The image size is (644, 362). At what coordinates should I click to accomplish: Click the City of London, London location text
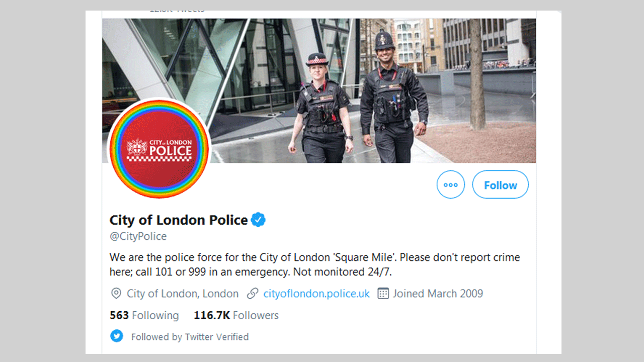point(183,294)
